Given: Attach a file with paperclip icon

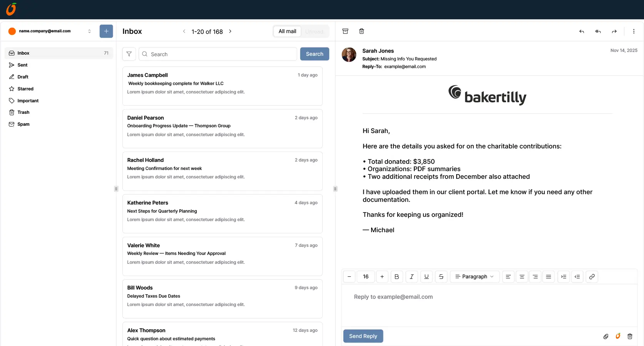Looking at the screenshot, I should pos(606,336).
